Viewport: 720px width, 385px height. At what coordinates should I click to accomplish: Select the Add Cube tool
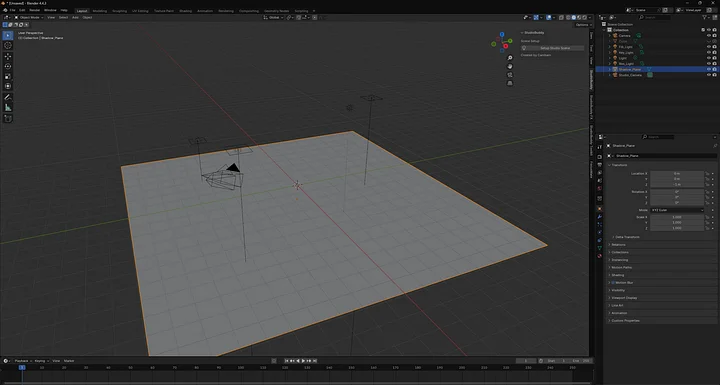8,119
